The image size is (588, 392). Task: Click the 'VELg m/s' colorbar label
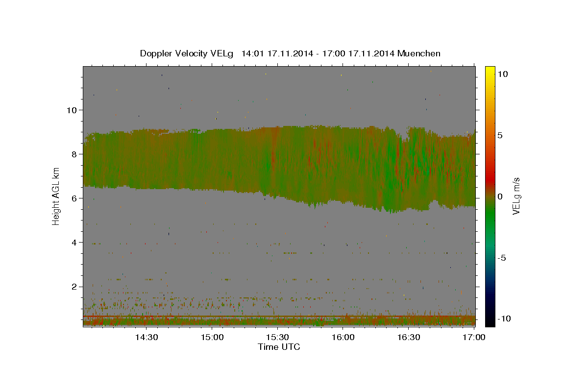tap(516, 196)
